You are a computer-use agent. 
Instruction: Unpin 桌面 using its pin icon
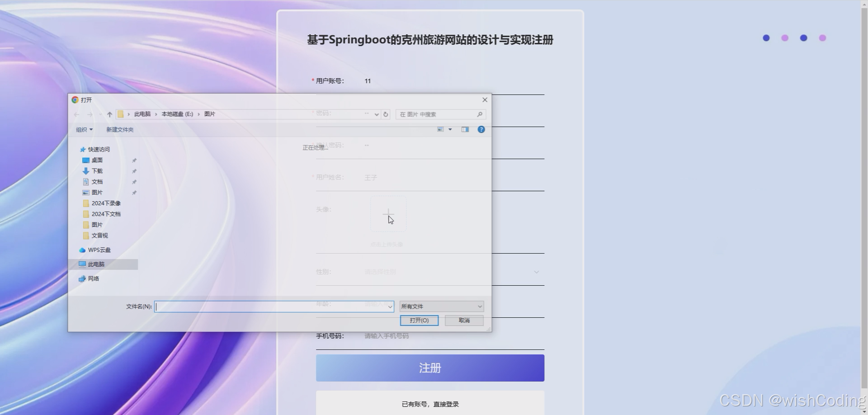pos(134,160)
